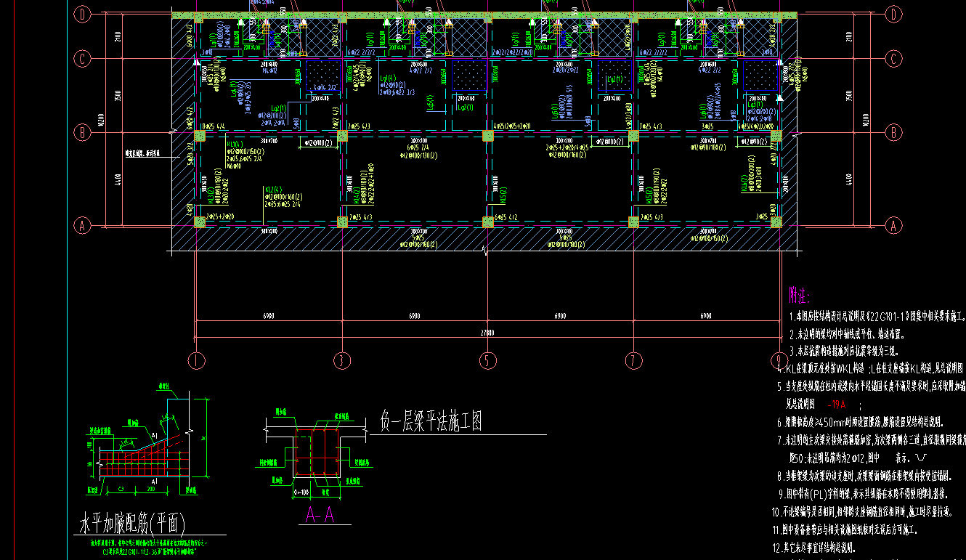
Task: Click the green footnote text under haunch title
Action: tap(149, 547)
